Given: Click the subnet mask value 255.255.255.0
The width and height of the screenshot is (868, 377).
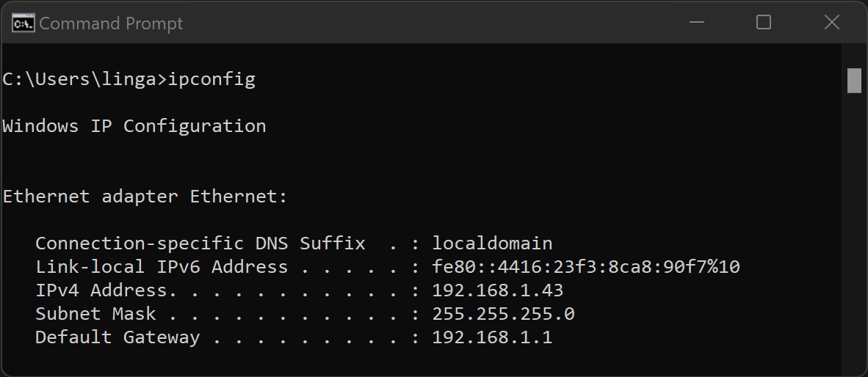Looking at the screenshot, I should click(x=503, y=314).
